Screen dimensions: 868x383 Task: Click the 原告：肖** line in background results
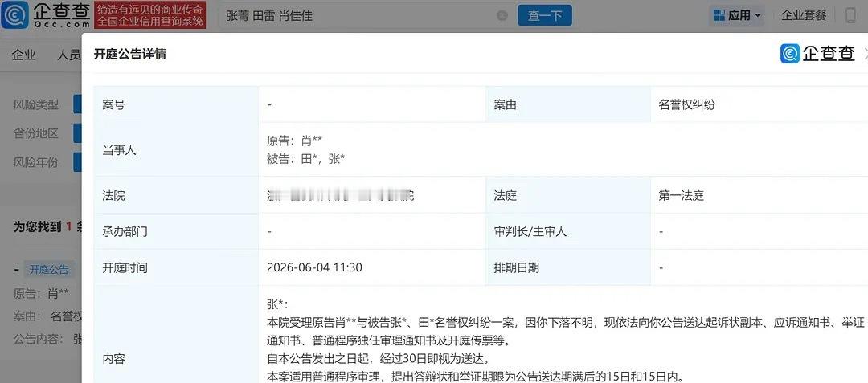click(x=42, y=293)
